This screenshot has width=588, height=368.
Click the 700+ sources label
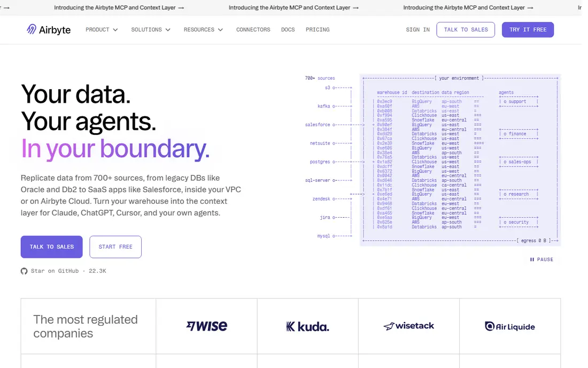tap(320, 78)
